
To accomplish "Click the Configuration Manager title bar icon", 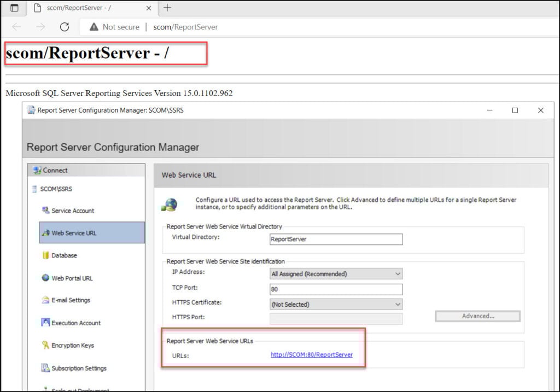I will tap(31, 110).
